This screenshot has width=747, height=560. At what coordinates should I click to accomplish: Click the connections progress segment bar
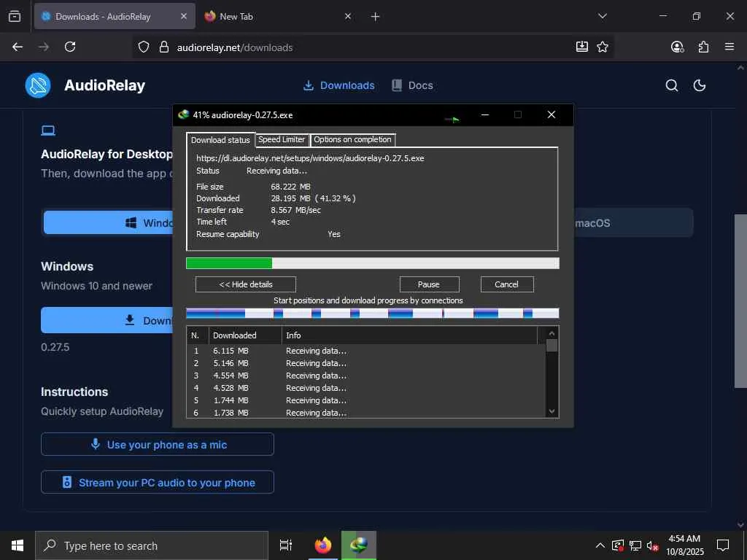[x=373, y=314]
